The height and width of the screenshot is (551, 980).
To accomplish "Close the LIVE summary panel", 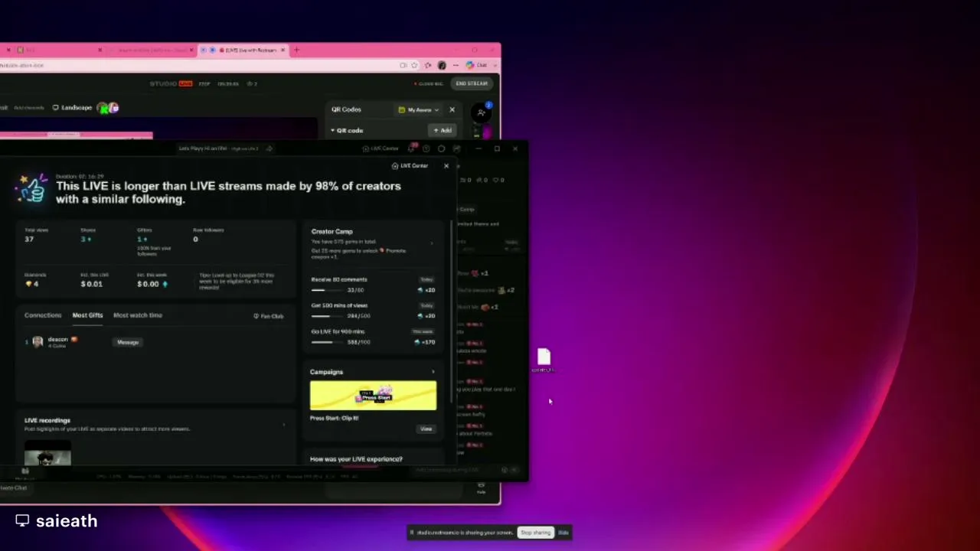I will (446, 166).
